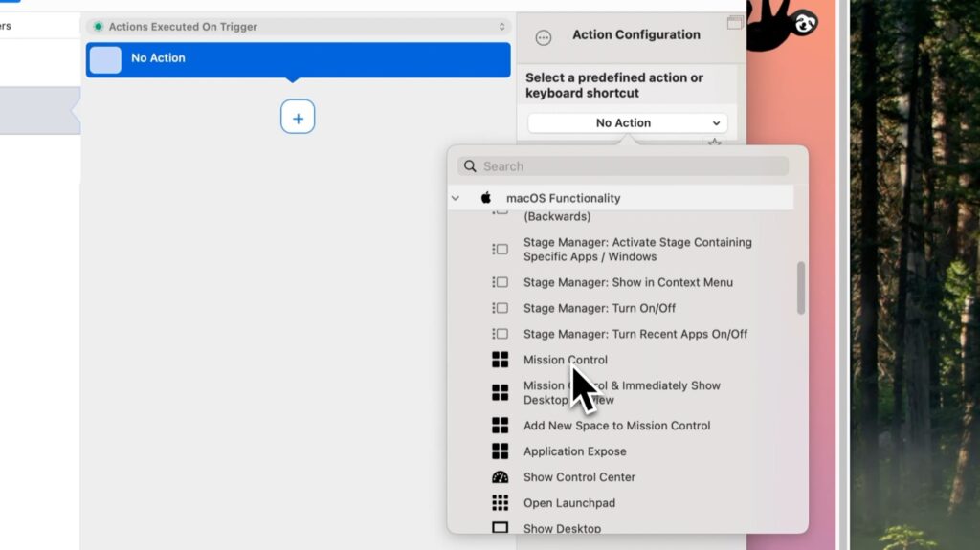Open the Actions Executed On Trigger selector
Viewport: 980px width, 550px height.
click(x=299, y=26)
